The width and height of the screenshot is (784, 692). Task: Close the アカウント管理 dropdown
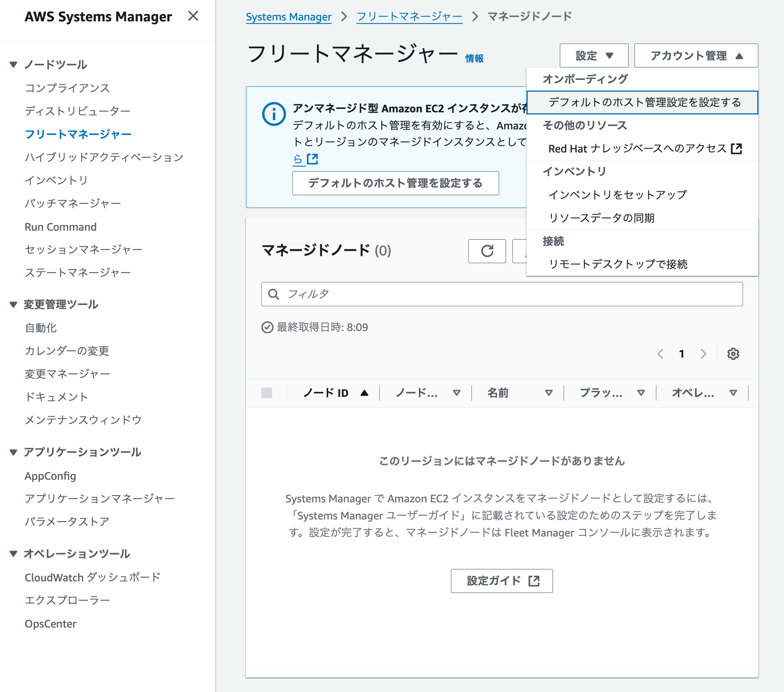point(696,56)
